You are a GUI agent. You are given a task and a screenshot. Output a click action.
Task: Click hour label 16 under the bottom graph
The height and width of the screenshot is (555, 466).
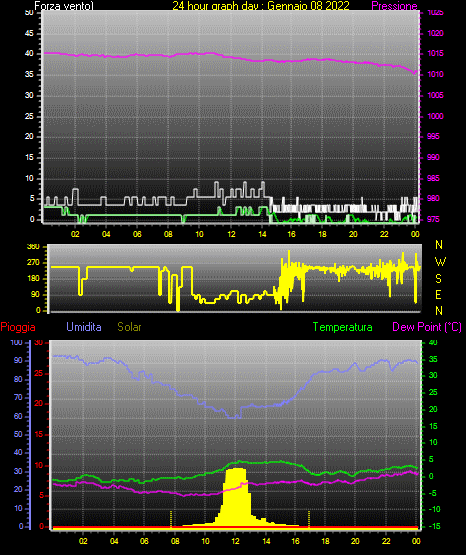click(295, 541)
